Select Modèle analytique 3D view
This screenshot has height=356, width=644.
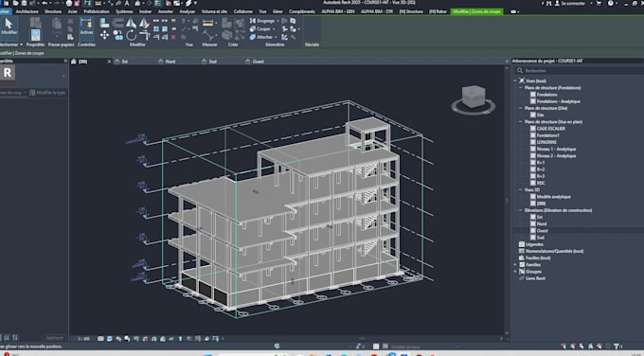coord(553,197)
